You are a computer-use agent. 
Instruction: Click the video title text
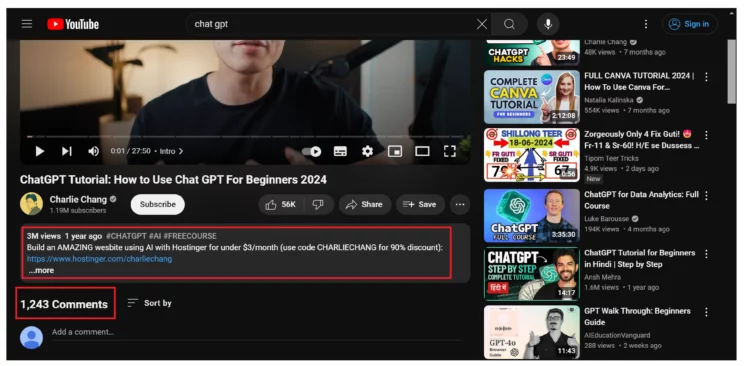tap(173, 180)
